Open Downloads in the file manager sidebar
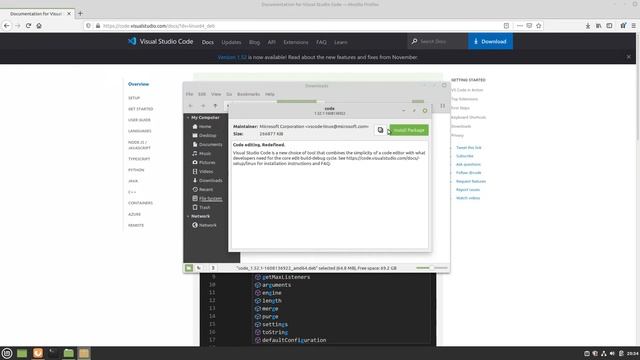 click(x=210, y=180)
